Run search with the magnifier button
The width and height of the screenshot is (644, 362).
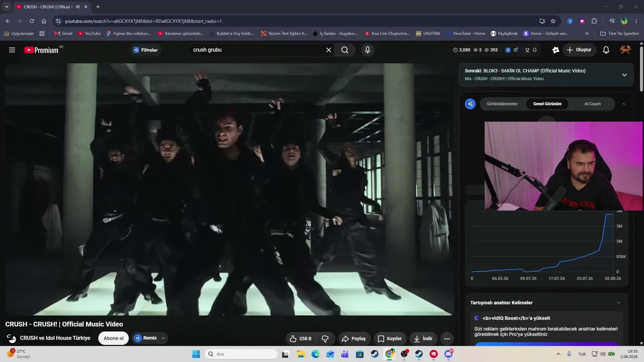pos(345,50)
